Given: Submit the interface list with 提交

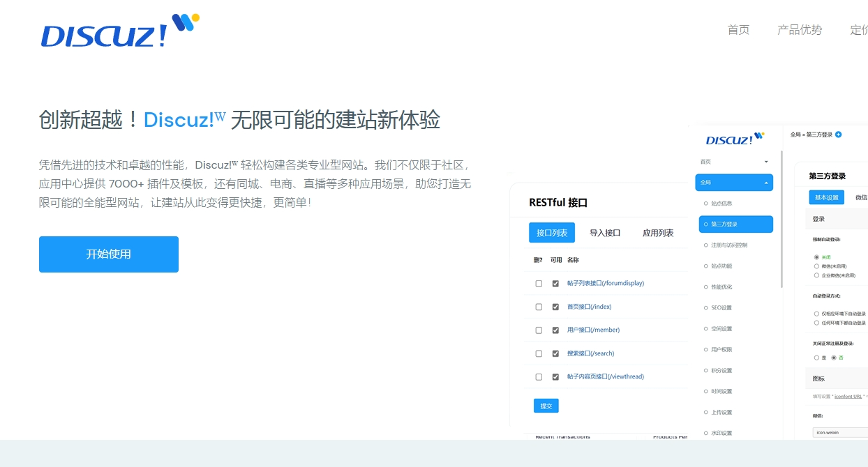Looking at the screenshot, I should click(x=546, y=406).
